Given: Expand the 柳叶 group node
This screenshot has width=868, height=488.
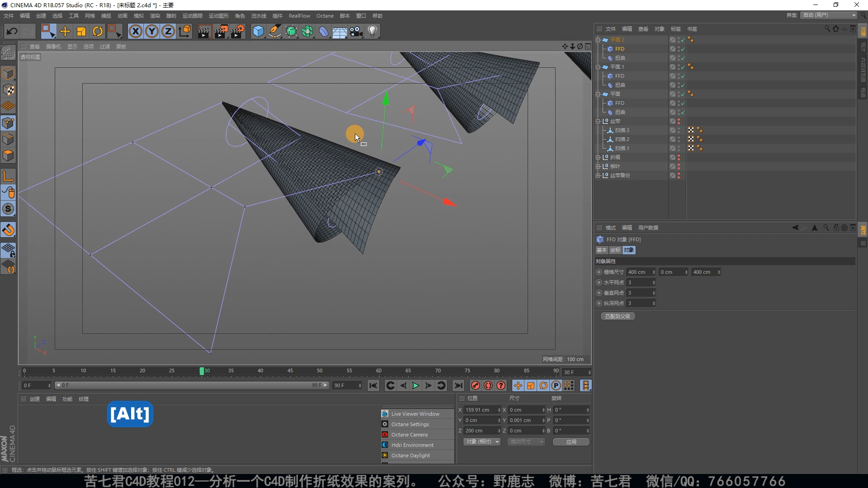Looking at the screenshot, I should pos(598,166).
